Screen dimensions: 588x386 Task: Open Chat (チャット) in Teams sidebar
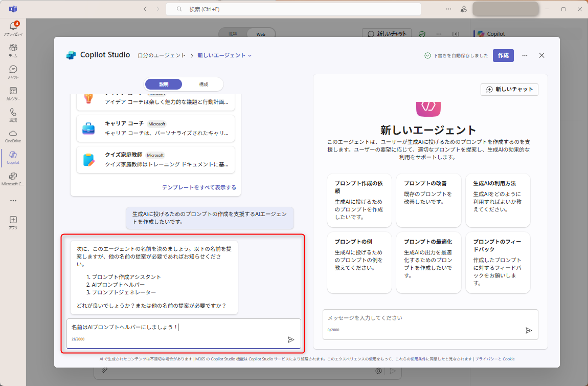tap(13, 72)
